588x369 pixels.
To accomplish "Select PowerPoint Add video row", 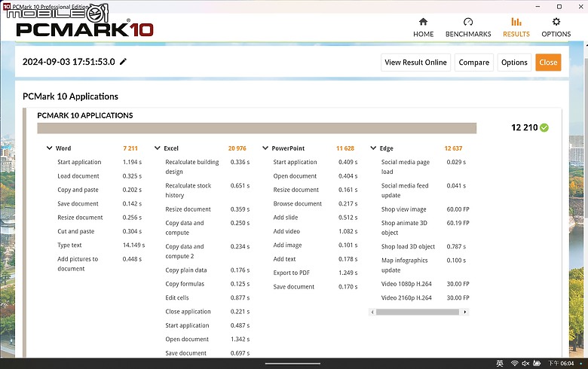I will coord(315,231).
